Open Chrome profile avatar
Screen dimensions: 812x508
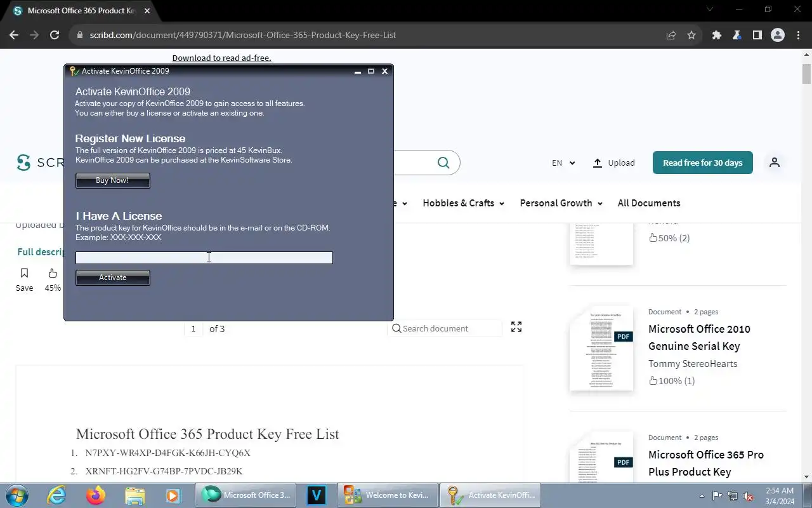(778, 35)
